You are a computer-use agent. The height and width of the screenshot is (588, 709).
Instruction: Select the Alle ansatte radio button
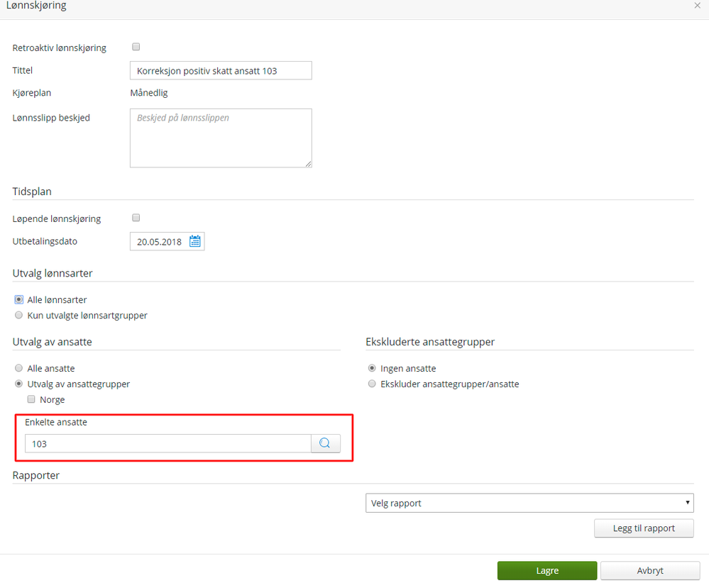[x=19, y=368]
